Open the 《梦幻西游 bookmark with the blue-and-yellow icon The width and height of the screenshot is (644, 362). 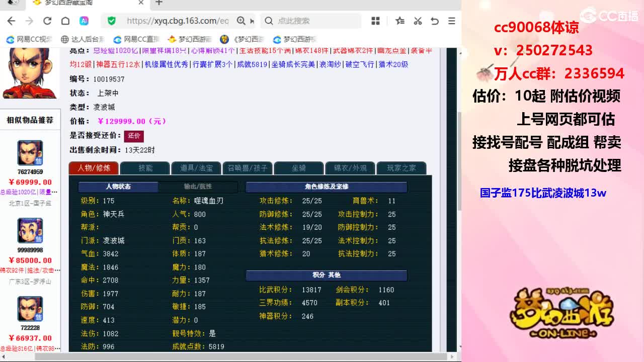click(x=242, y=39)
